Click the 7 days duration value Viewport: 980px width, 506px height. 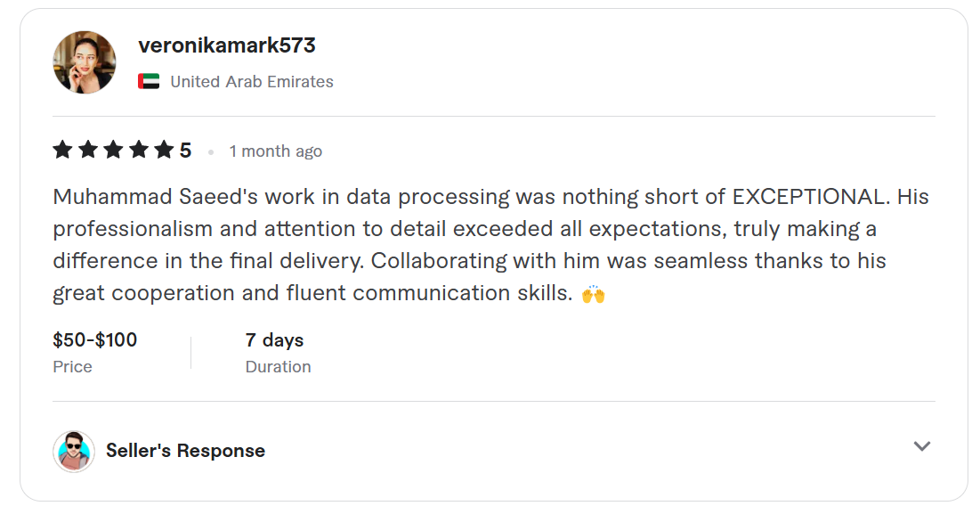click(x=274, y=340)
